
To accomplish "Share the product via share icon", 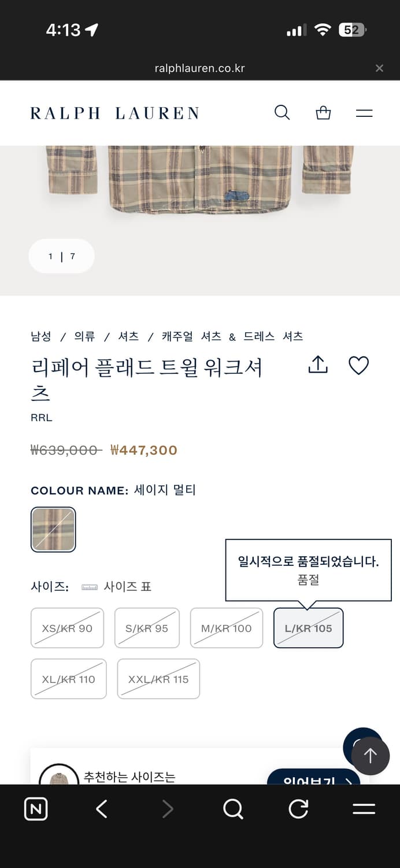I will tap(317, 365).
